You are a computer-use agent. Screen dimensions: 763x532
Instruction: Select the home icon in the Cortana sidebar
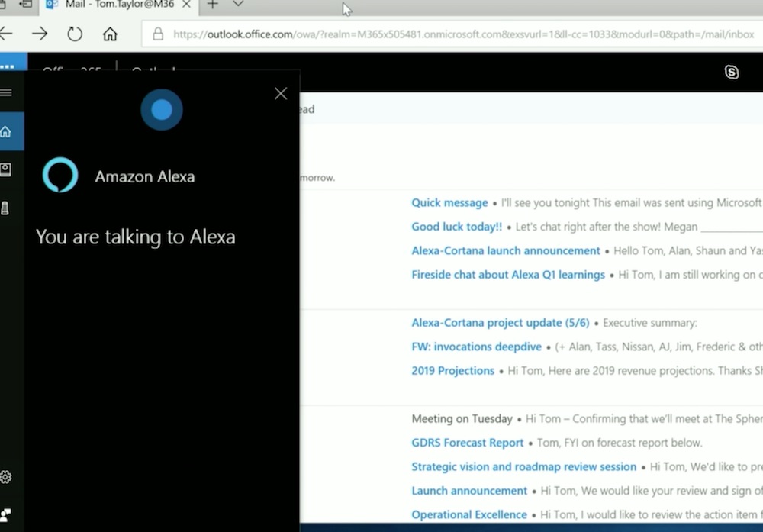(x=7, y=131)
